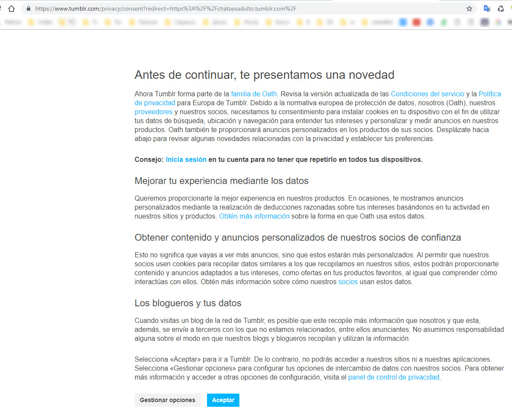Open the red square bookmark icon
Viewport: 512px width, 420px height.
pos(417,23)
